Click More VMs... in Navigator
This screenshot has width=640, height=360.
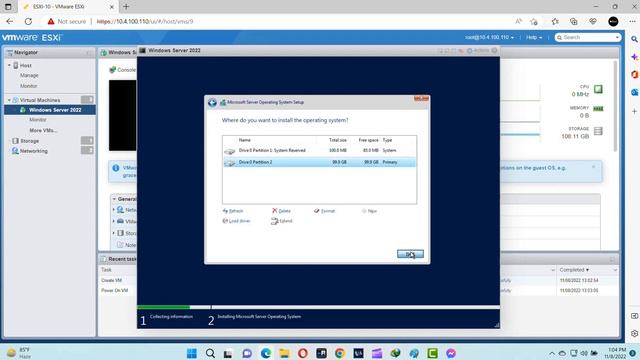tap(43, 131)
